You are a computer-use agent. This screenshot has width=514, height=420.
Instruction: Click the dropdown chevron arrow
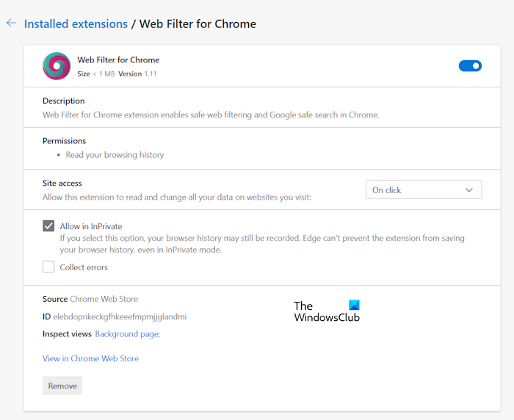point(469,190)
